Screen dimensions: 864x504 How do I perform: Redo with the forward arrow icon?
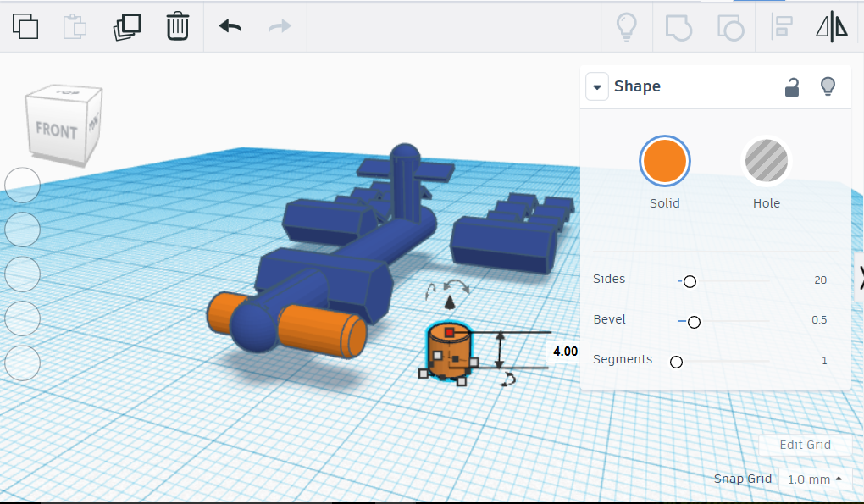280,26
